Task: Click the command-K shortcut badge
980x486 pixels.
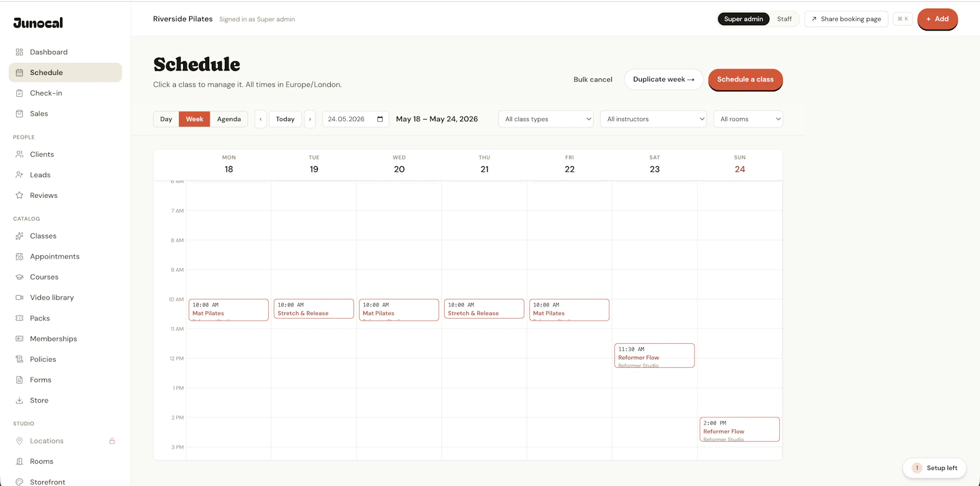Action: click(903, 19)
